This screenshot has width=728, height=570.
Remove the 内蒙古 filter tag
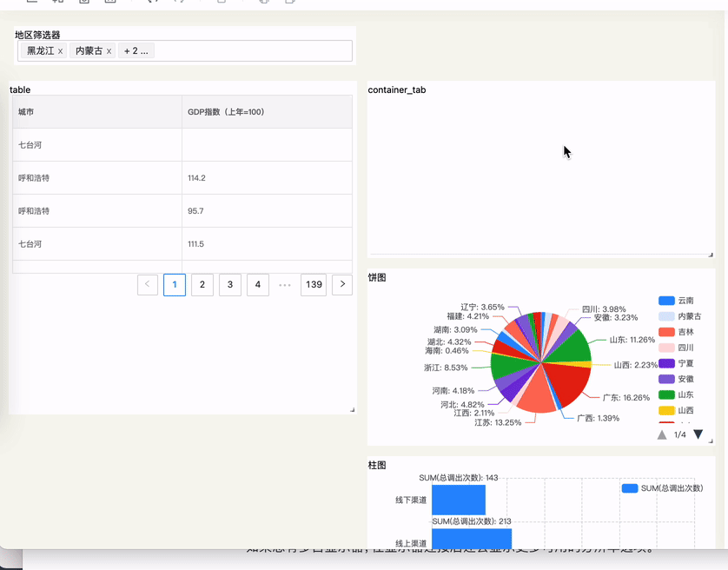tap(109, 50)
